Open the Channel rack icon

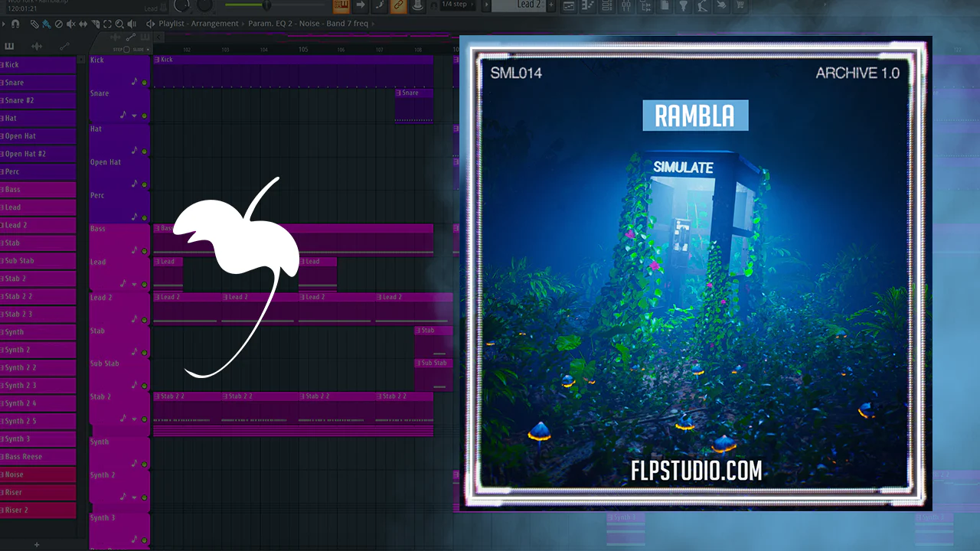pyautogui.click(x=607, y=5)
